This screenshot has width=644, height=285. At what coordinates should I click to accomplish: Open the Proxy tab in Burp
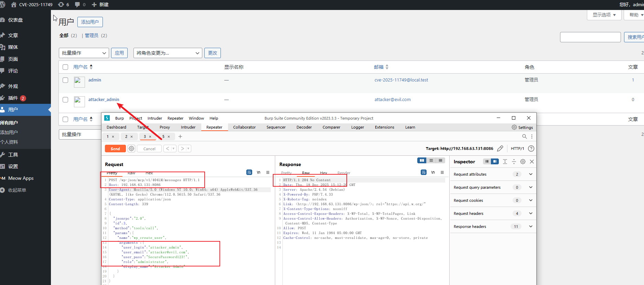click(x=165, y=127)
